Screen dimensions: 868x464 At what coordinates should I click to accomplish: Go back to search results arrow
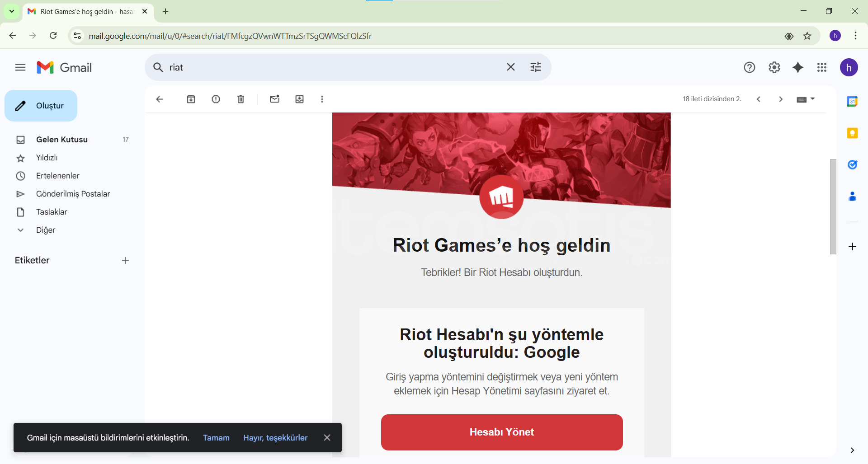click(x=159, y=99)
